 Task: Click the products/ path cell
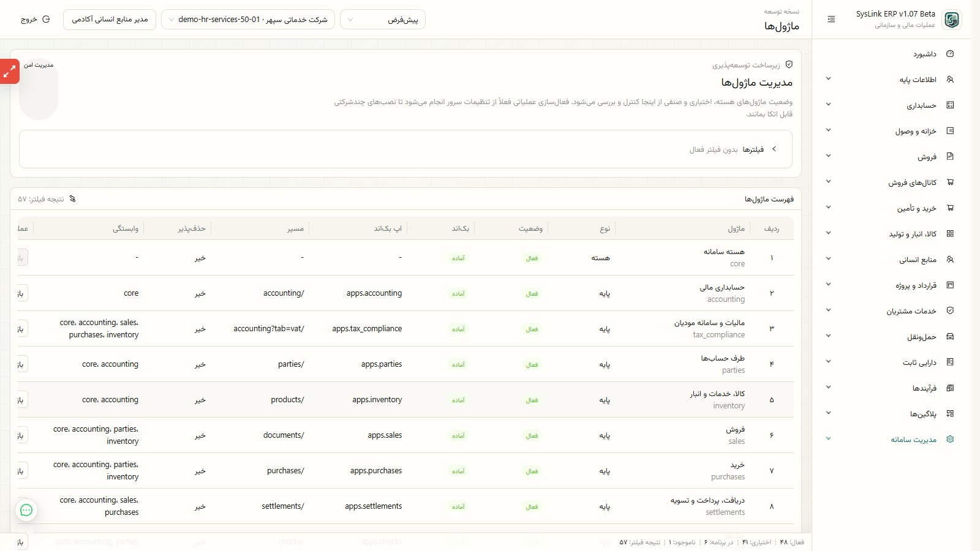point(288,400)
